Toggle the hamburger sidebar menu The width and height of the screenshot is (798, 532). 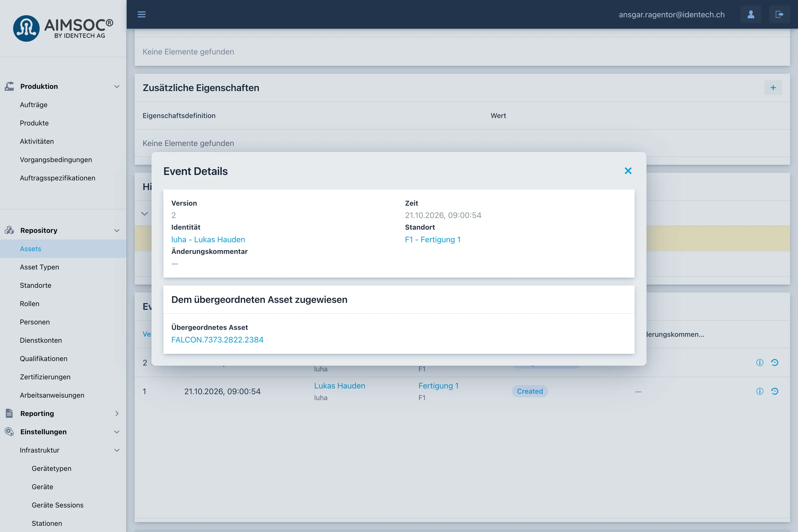pyautogui.click(x=142, y=14)
